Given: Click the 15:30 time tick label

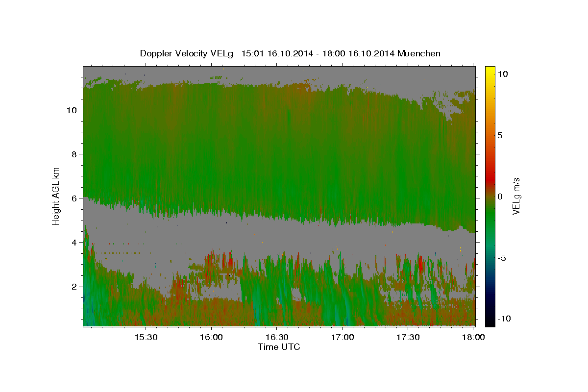Looking at the screenshot, I should 146,337.
